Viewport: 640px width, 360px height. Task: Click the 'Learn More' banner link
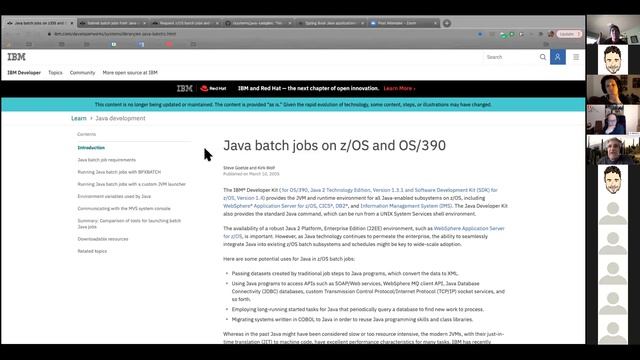coord(399,88)
